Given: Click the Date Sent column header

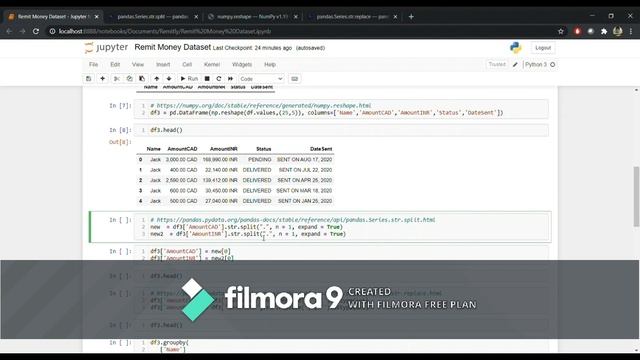Looking at the screenshot, I should [321, 149].
